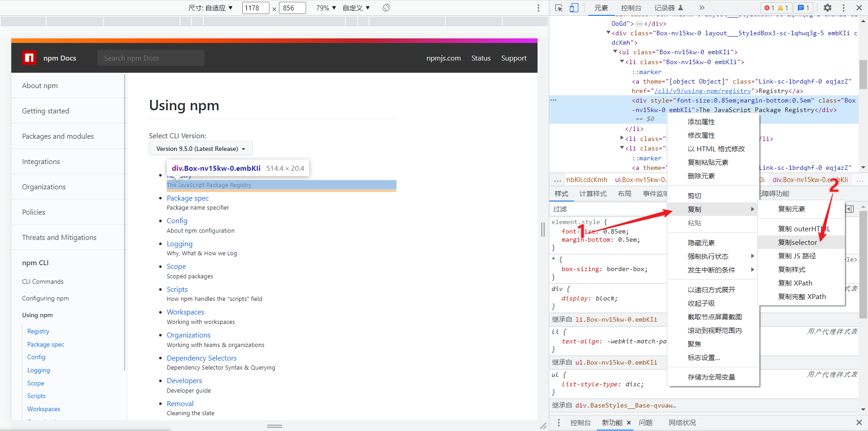Open npmjs.com header link
Screen dimensions: 868x431
point(443,58)
